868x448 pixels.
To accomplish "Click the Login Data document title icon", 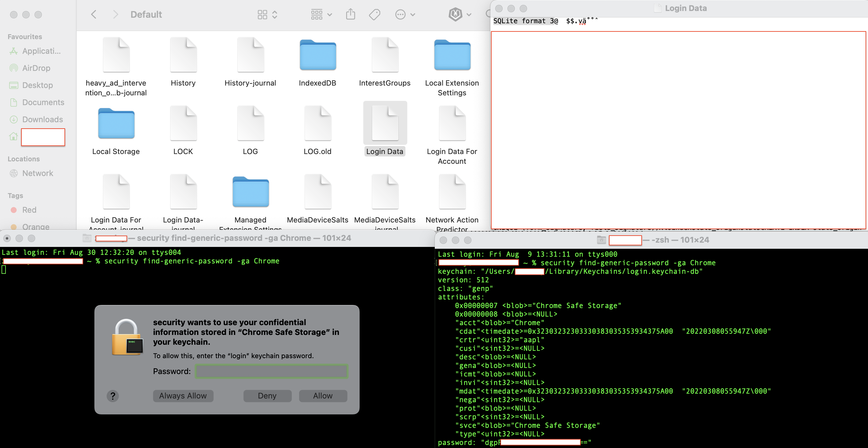I will 657,8.
